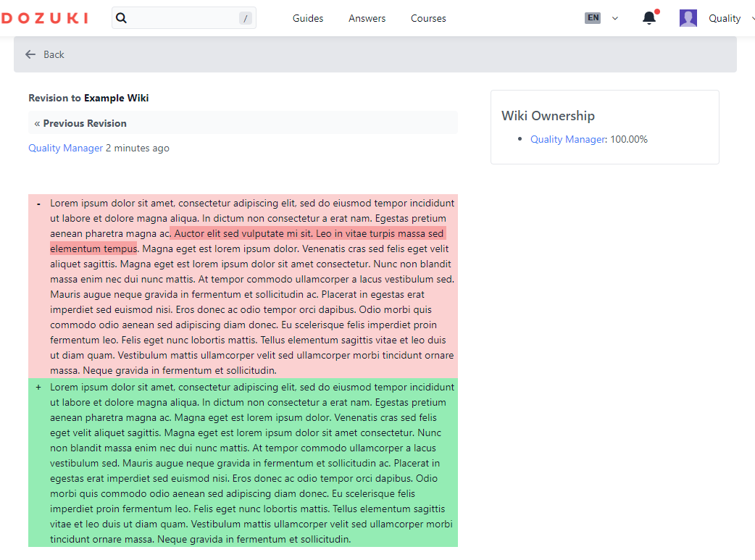Open the Courses page

[x=428, y=18]
